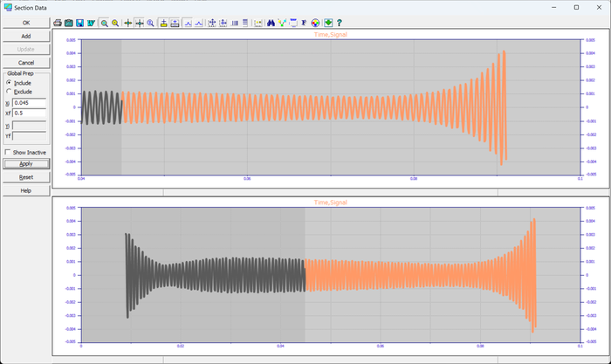This screenshot has width=611, height=364.
Task: Click the printer icon in the toolbar
Action: [58, 23]
